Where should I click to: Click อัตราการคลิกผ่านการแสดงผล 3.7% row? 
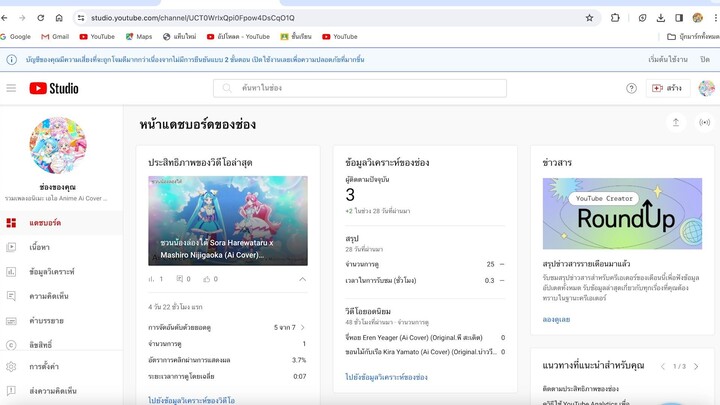227,360
